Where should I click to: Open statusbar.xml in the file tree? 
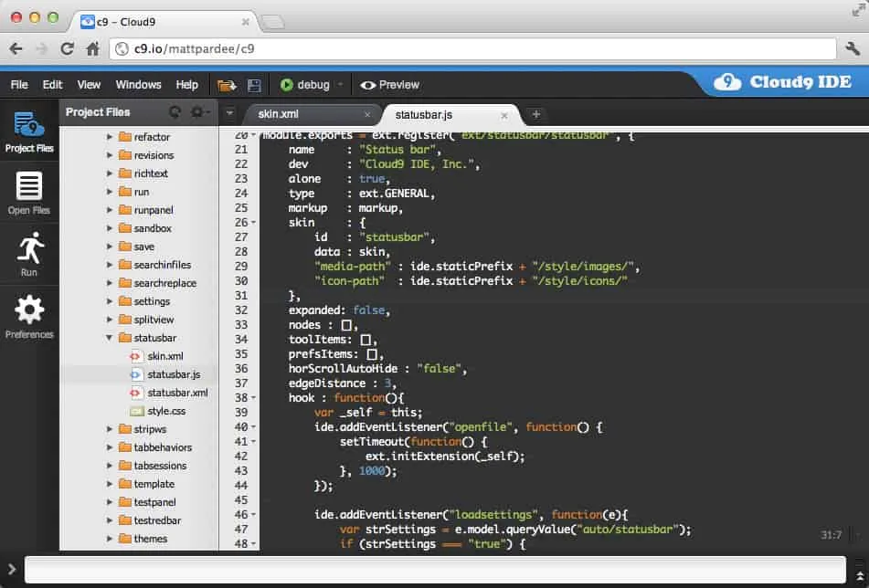[168, 393]
